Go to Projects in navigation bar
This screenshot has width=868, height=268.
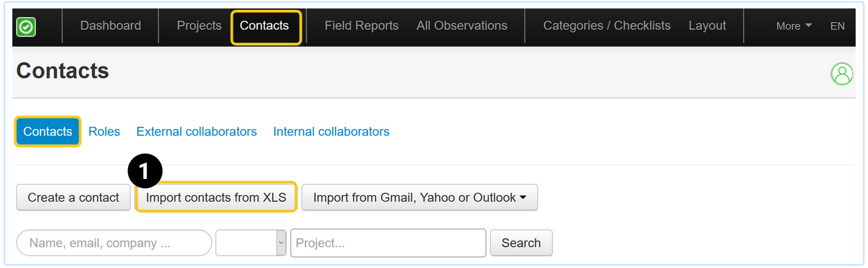[199, 26]
